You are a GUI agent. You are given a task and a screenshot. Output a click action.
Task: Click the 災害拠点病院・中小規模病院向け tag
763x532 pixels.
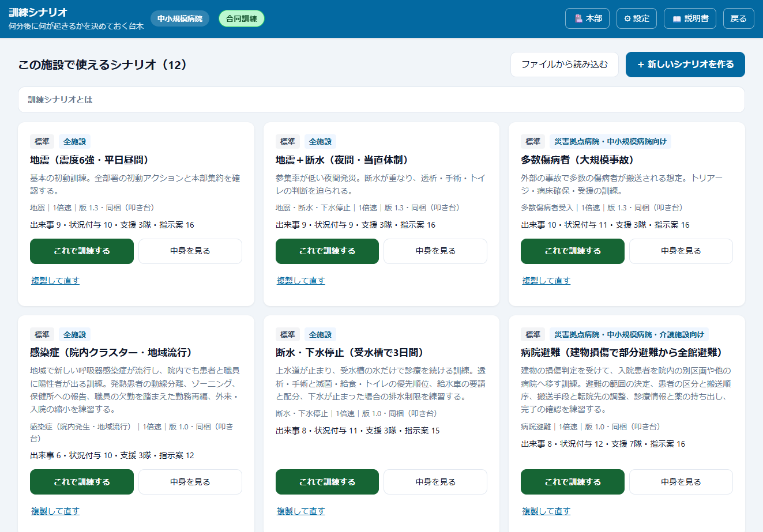tap(610, 142)
